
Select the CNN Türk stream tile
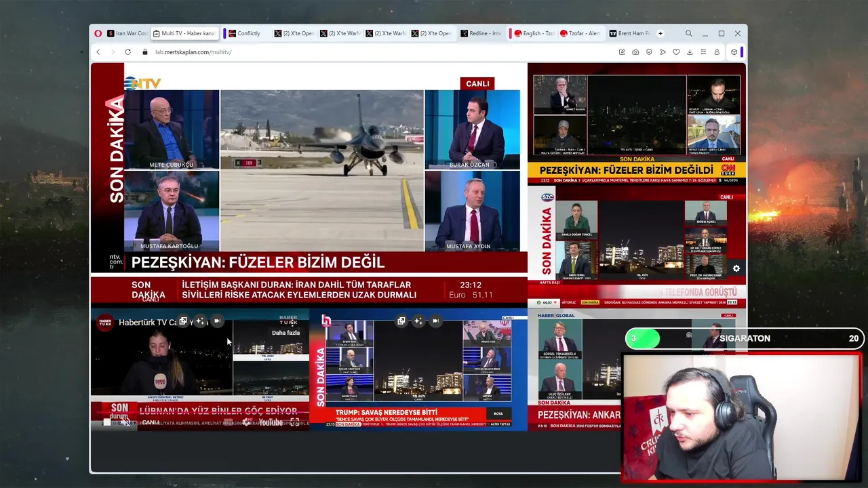(x=637, y=124)
